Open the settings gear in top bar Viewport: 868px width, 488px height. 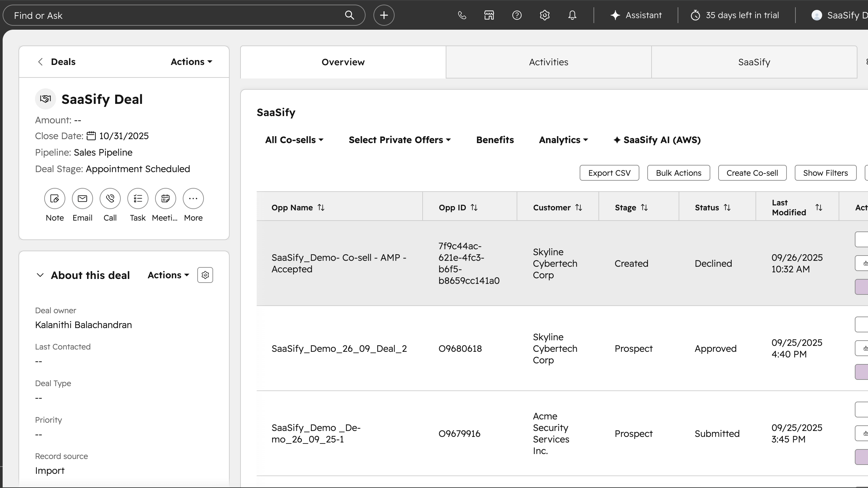pyautogui.click(x=545, y=15)
